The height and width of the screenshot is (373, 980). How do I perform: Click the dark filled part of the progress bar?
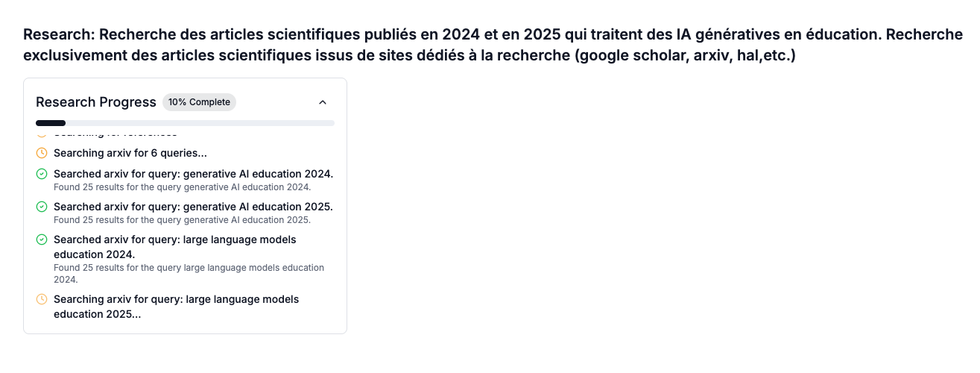(x=51, y=122)
